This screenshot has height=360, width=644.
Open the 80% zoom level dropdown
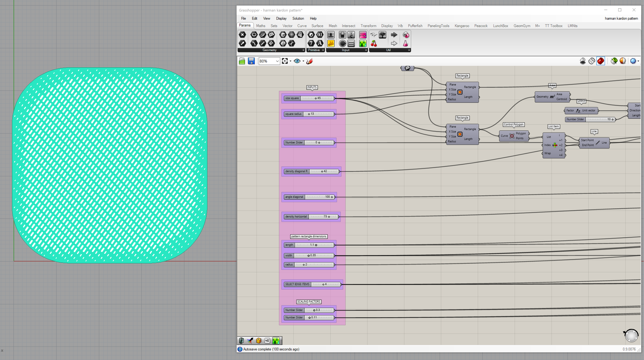[277, 61]
